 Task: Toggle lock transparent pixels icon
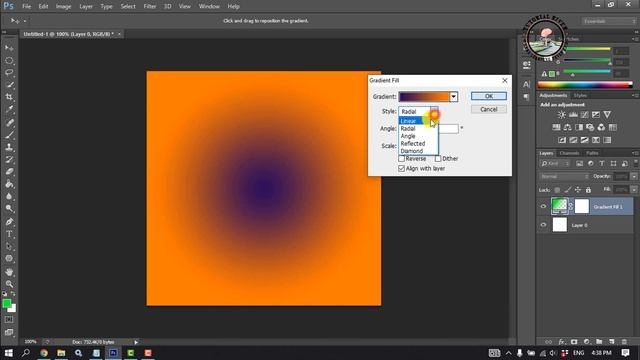click(557, 190)
